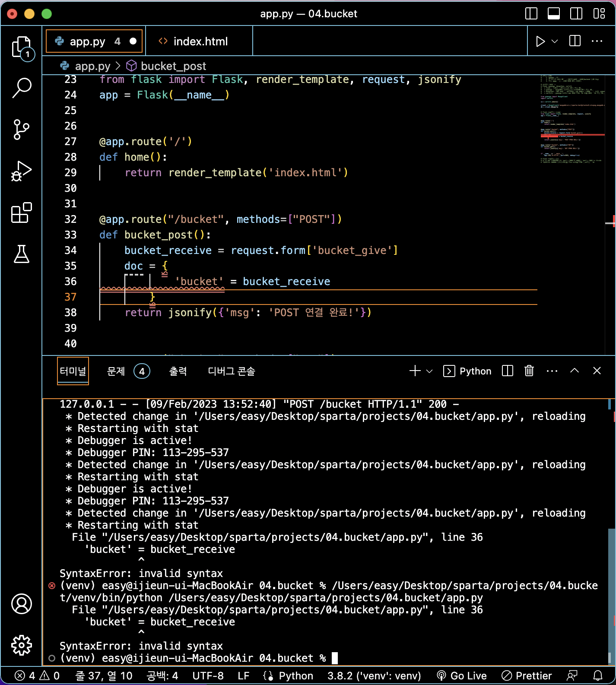The image size is (616, 685).
Task: Open Run and Debug view
Action: pos(22,171)
